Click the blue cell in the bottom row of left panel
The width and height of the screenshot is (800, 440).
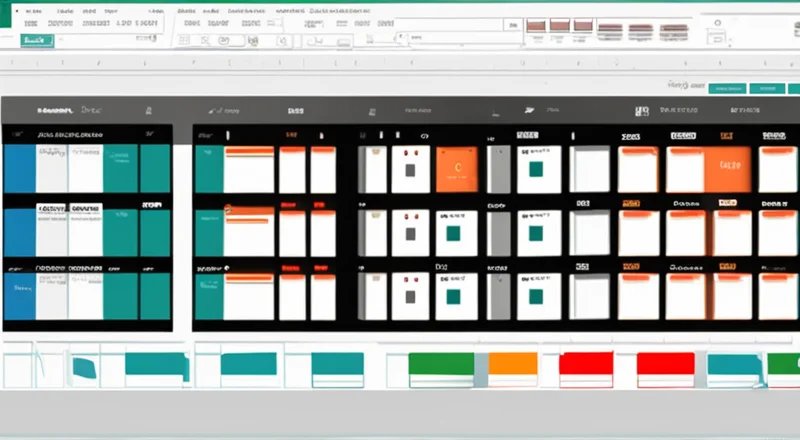(x=19, y=297)
